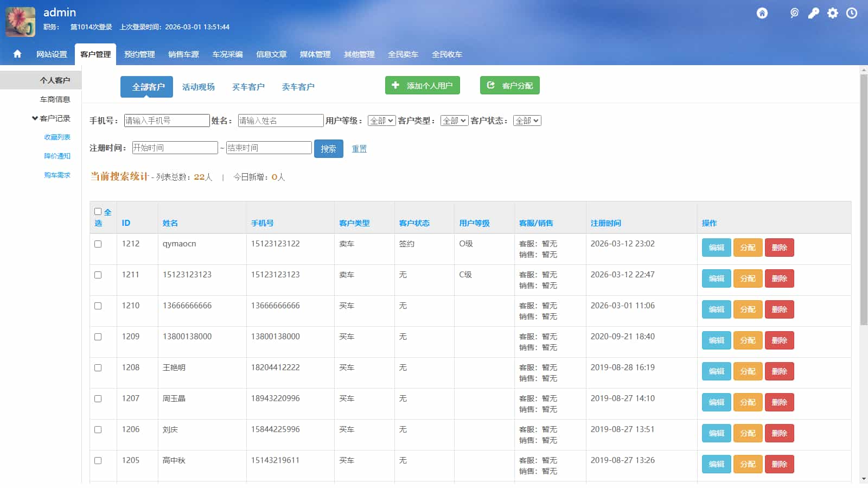Click the 重置 reset link
The height and width of the screenshot is (488, 868).
coord(359,149)
